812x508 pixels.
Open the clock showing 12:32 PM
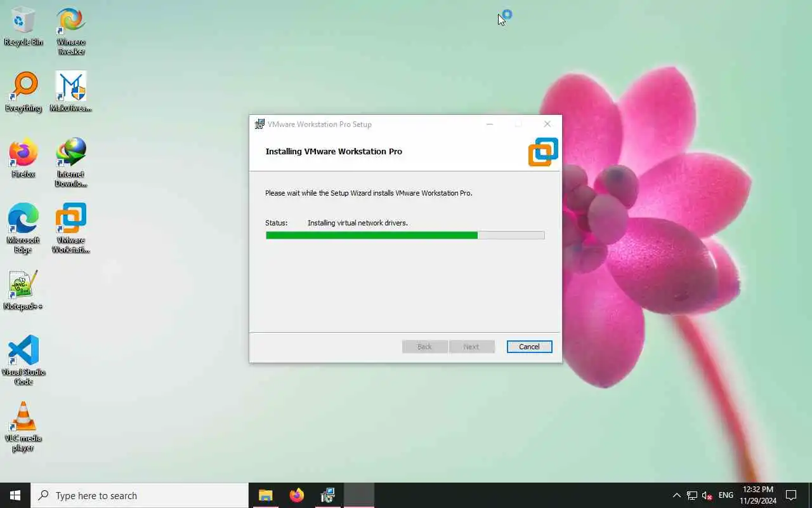click(758, 495)
